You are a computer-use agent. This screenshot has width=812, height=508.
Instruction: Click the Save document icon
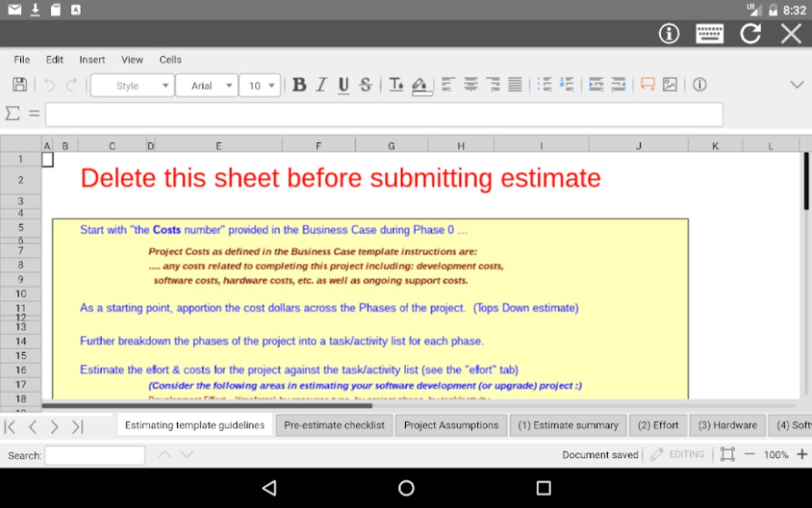[20, 85]
